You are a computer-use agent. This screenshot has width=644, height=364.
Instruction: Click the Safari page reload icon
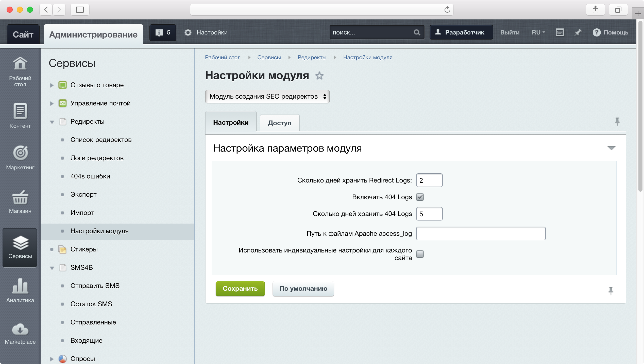click(447, 10)
